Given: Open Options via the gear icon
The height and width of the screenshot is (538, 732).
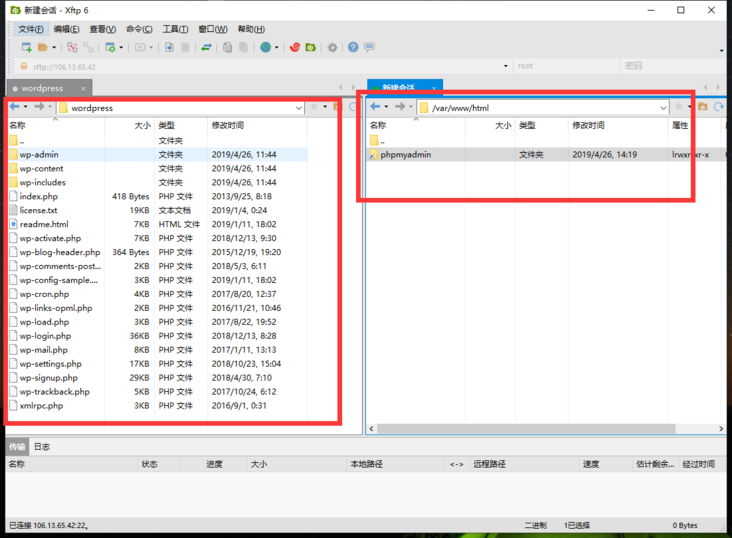Looking at the screenshot, I should pos(332,47).
